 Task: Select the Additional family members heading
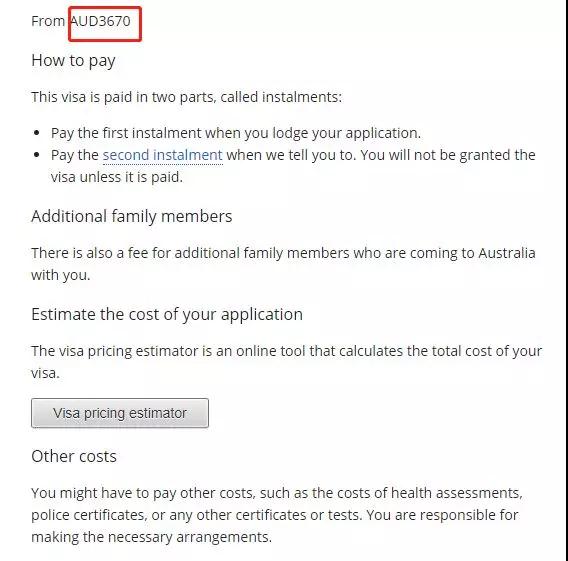pos(131,216)
